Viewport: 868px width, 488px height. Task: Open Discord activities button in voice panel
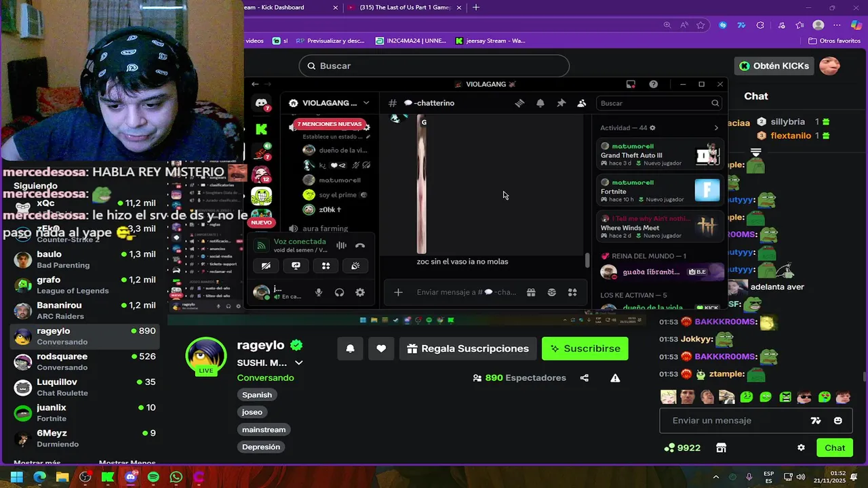point(325,266)
